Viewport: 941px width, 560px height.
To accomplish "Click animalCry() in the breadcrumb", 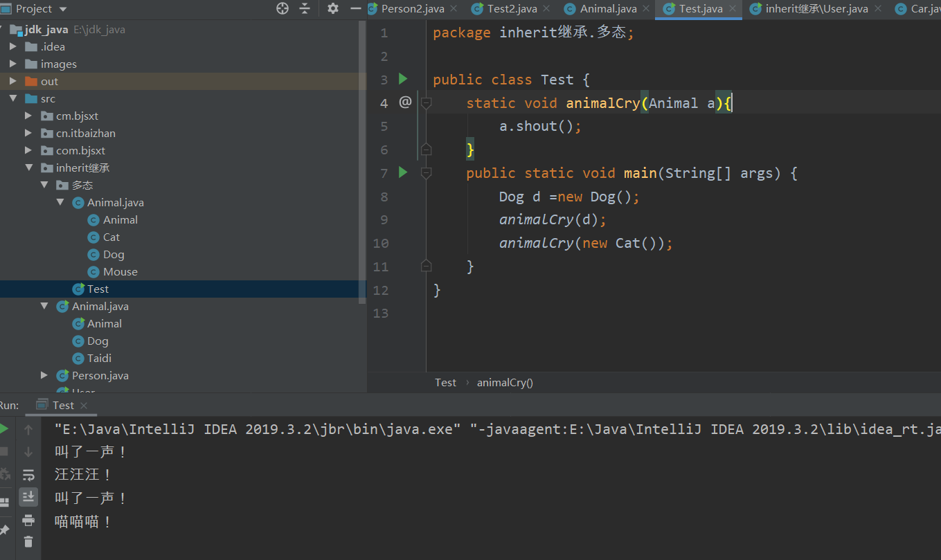I will click(505, 382).
